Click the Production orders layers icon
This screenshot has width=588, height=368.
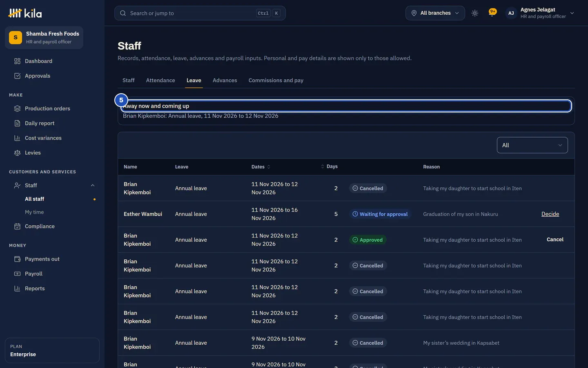pos(17,109)
